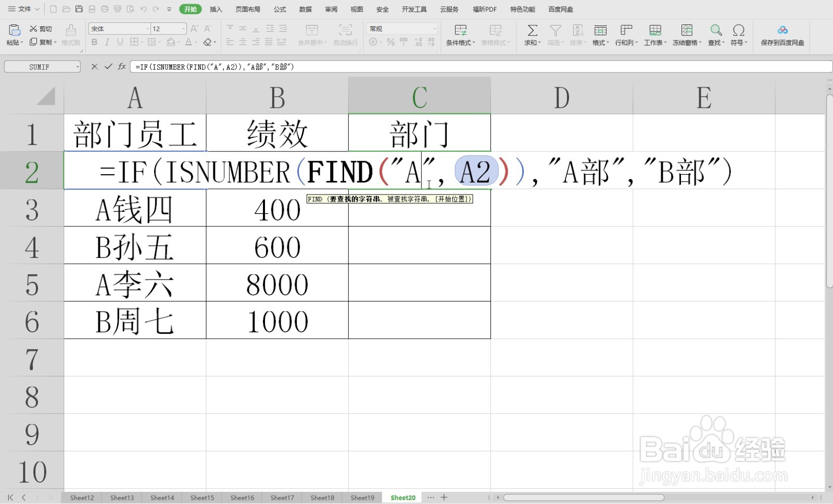Click the formula bar input field
The image size is (833, 504).
click(481, 67)
